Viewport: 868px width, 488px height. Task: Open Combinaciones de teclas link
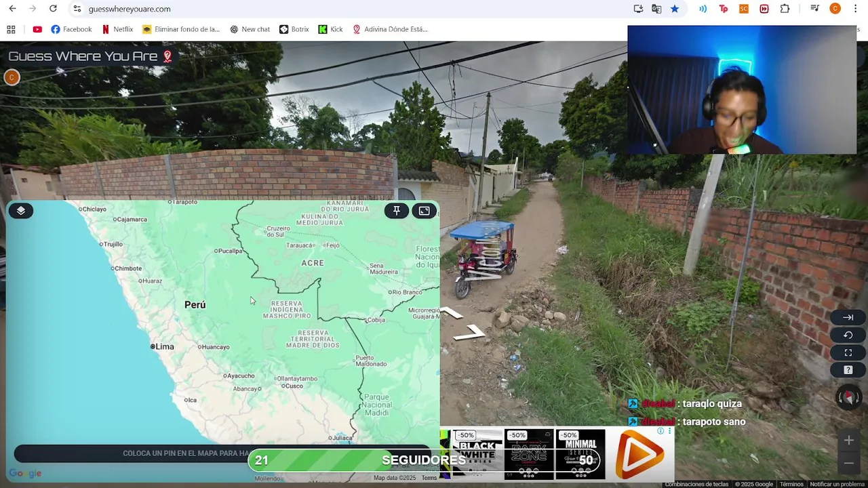(696, 484)
